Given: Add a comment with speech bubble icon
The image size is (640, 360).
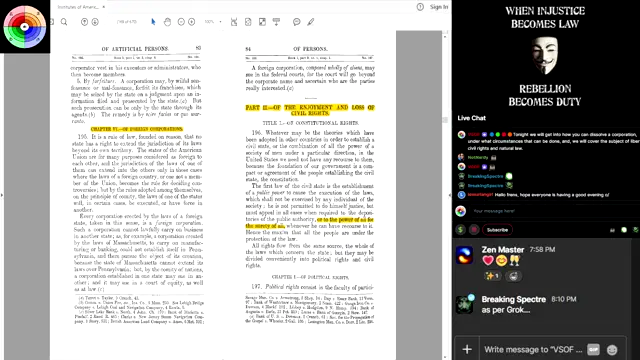Looking at the screenshot, I should click(297, 22).
